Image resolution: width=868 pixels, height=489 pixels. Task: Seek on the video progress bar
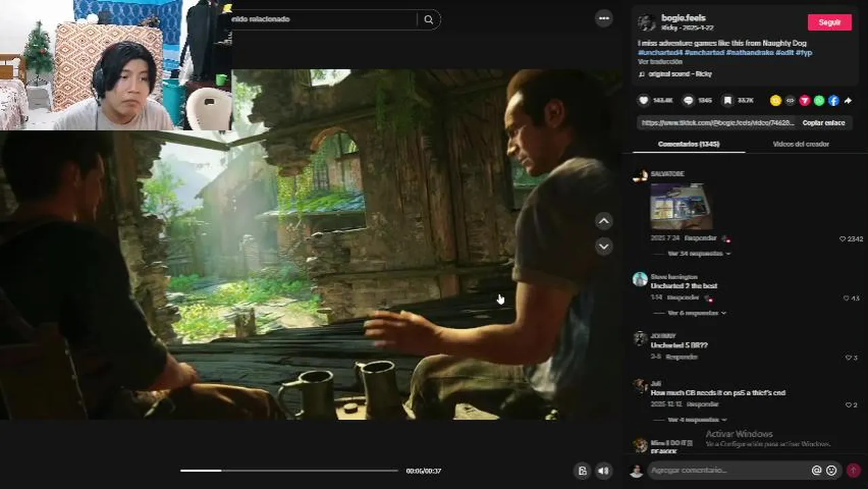(289, 471)
